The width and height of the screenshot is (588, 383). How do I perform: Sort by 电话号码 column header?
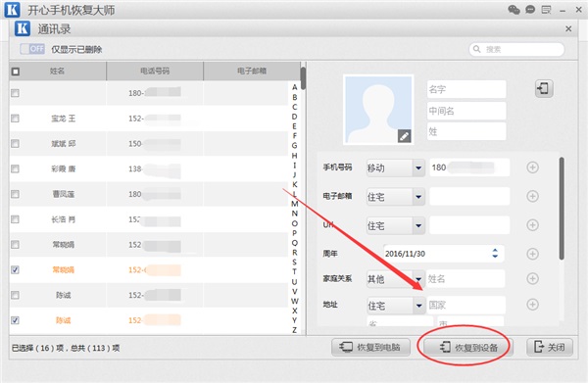coord(155,72)
